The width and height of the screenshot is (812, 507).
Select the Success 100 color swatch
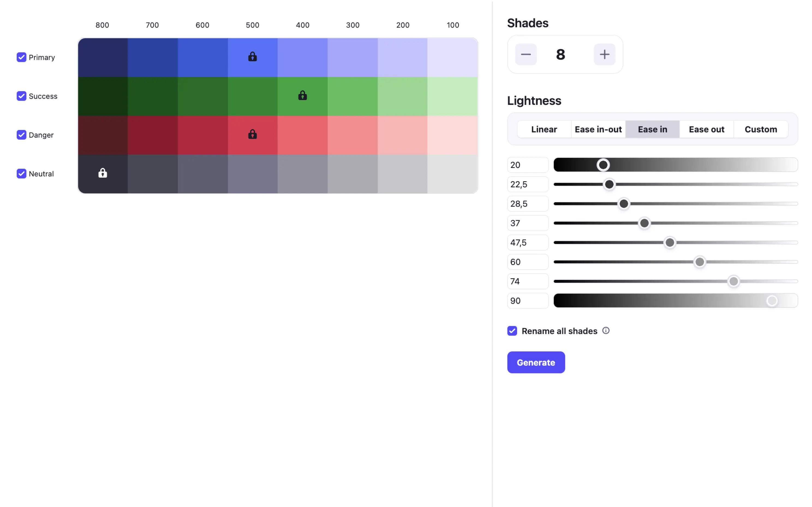(x=453, y=96)
